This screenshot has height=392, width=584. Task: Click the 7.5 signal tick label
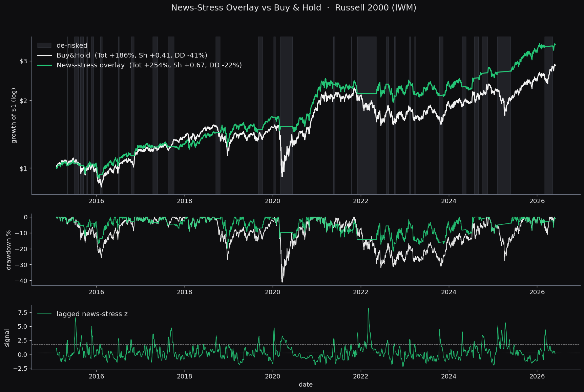pyautogui.click(x=22, y=312)
